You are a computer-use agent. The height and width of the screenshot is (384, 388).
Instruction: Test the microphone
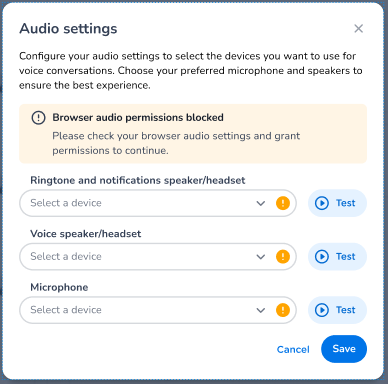(337, 310)
